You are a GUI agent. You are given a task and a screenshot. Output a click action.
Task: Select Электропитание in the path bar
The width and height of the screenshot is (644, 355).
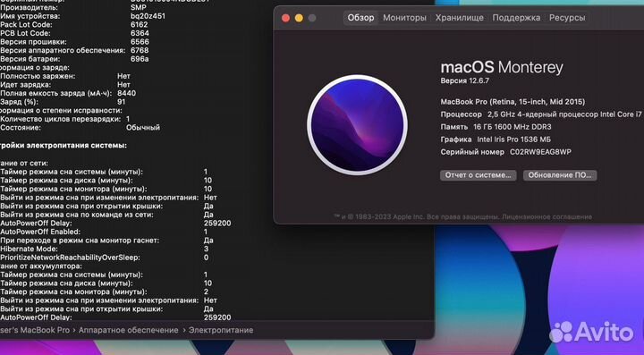(x=221, y=330)
